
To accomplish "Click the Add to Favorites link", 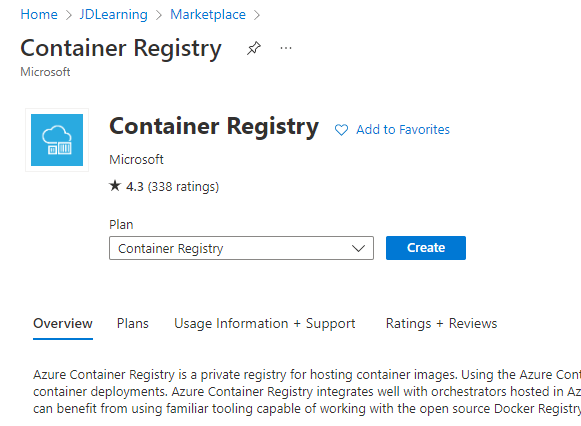I will click(x=403, y=130).
